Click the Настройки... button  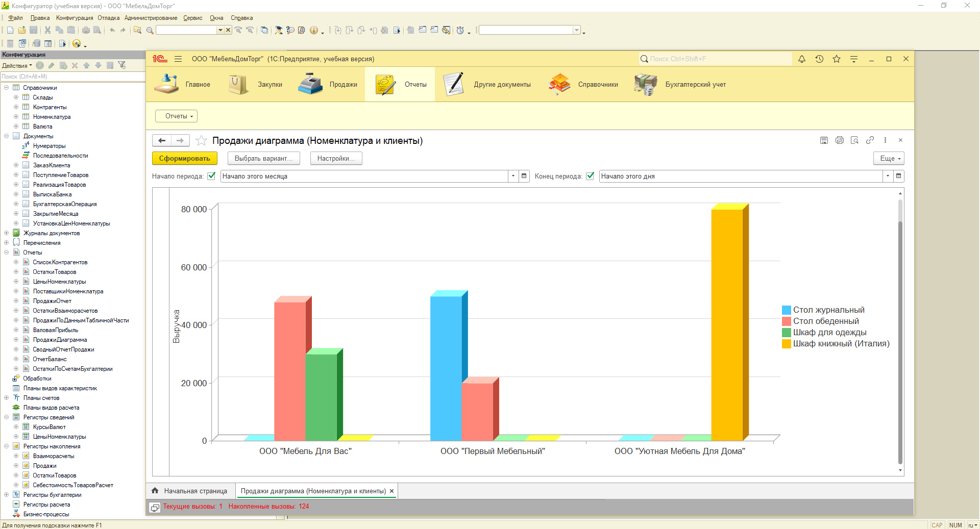pos(336,159)
